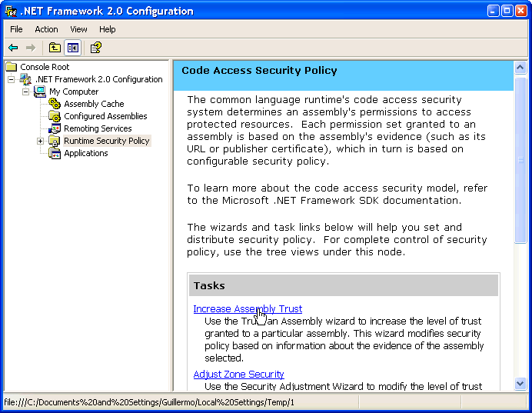532x413 pixels.
Task: Click the .NET Framework 2.0 Configuration node icon
Action: click(x=26, y=79)
